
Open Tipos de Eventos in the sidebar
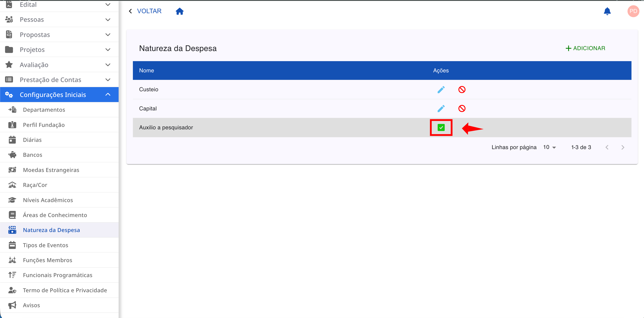tap(59, 245)
